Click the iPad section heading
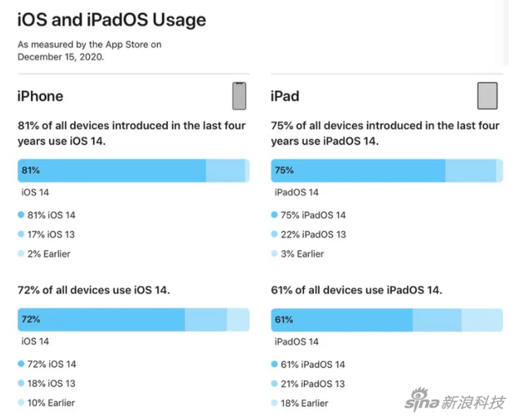515x420 pixels. pos(285,96)
